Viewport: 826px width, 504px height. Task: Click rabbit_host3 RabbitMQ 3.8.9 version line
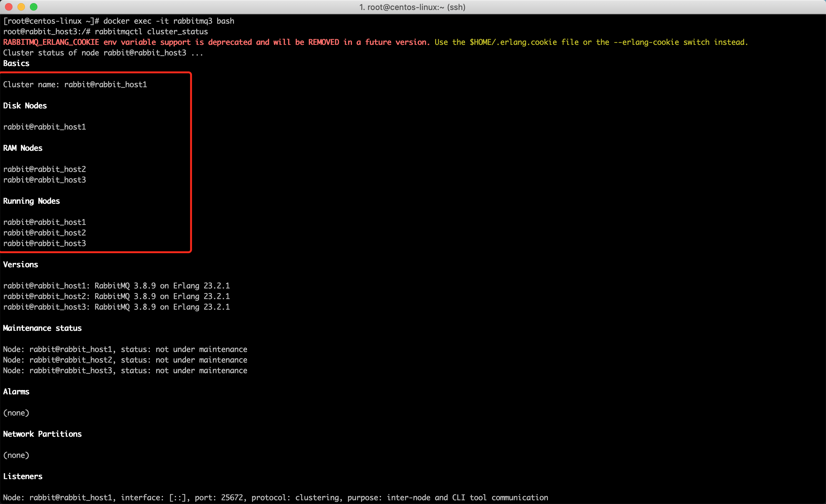(116, 307)
